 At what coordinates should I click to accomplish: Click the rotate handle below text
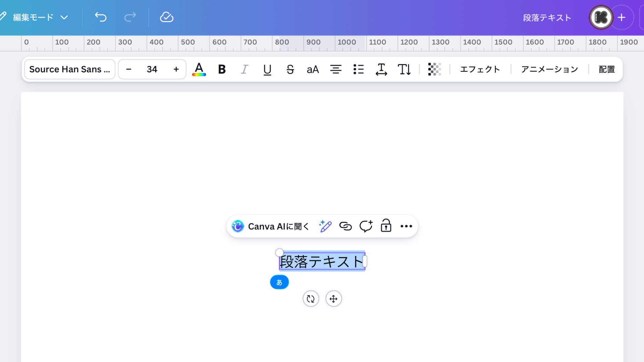[311, 299]
